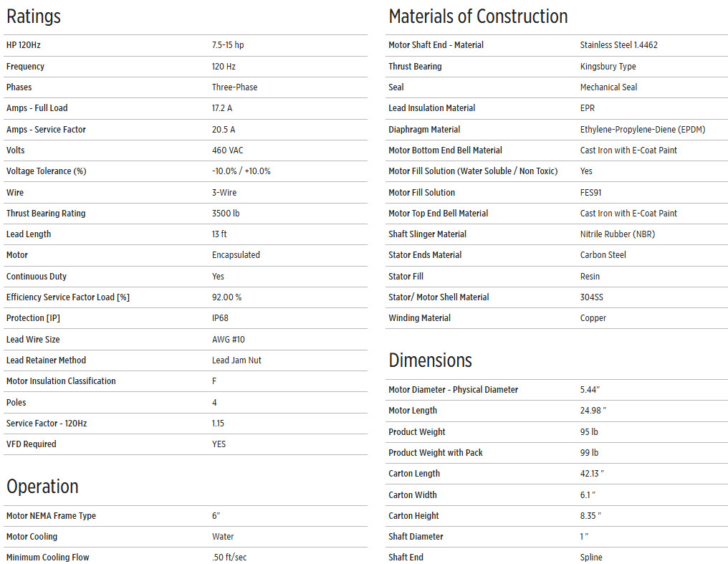
Task: Click the Minimum Cooling Flow label
Action: [48, 558]
